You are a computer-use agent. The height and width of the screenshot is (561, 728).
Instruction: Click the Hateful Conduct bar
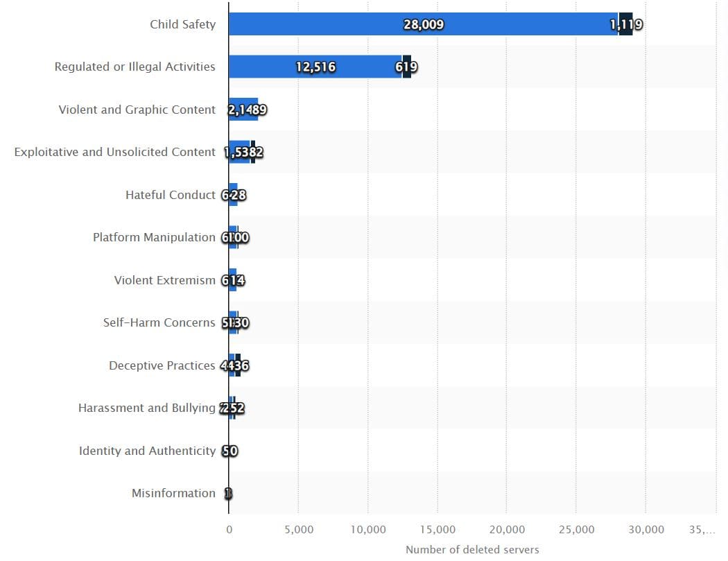232,195
